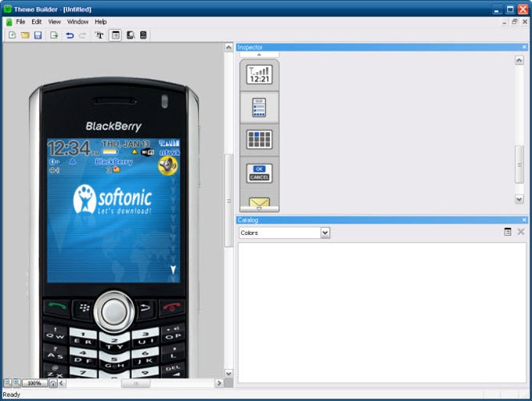Viewport: 532px width, 401px height.
Task: Click the softonic logo on phone screen
Action: pos(113,200)
